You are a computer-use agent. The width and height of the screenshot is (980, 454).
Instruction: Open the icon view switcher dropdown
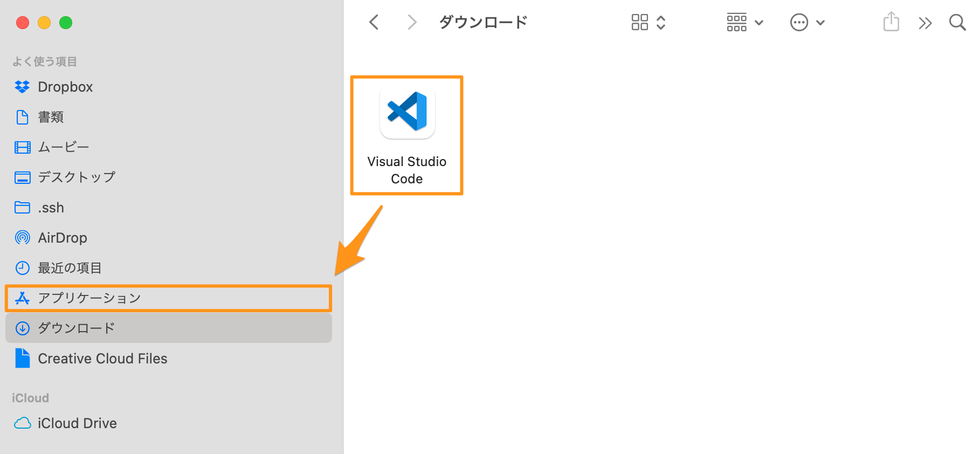click(648, 22)
